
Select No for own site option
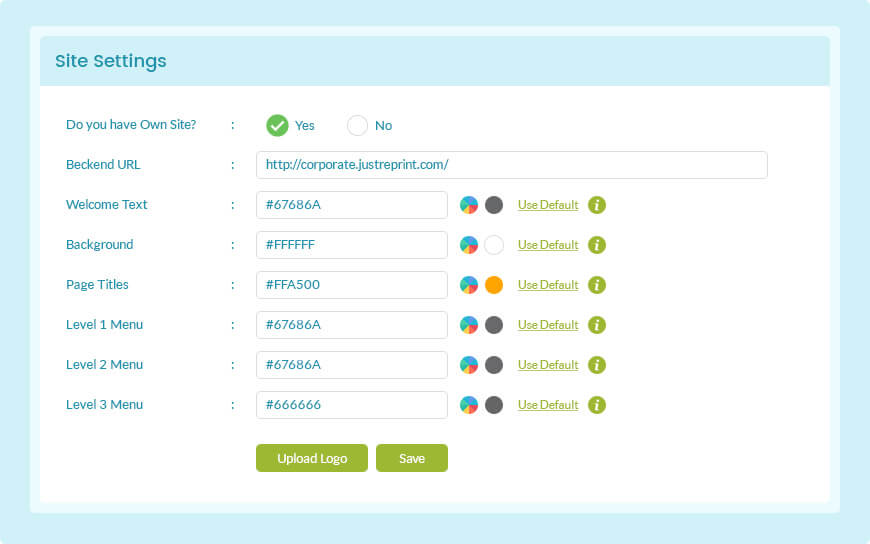tap(357, 125)
